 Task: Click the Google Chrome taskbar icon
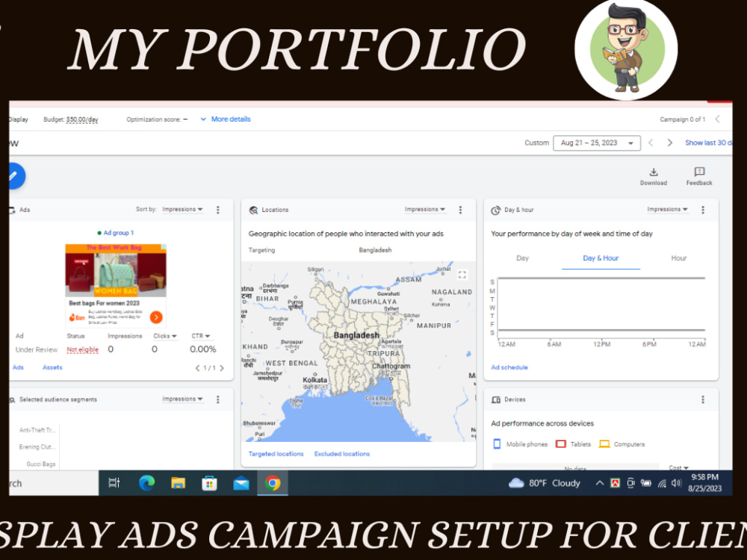[273, 483]
